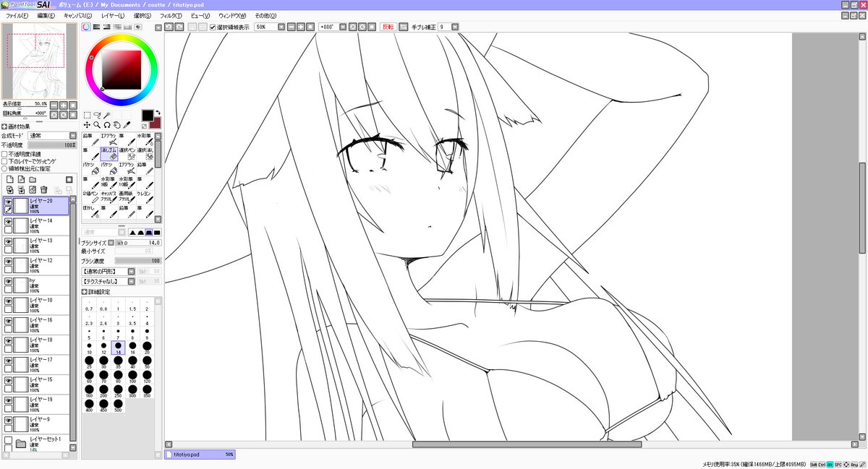Zoom out with minus button near 50%
The image size is (868, 469).
[291, 27]
